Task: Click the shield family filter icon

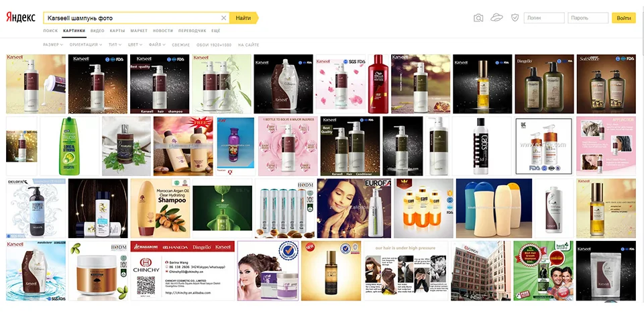Action: tap(515, 17)
